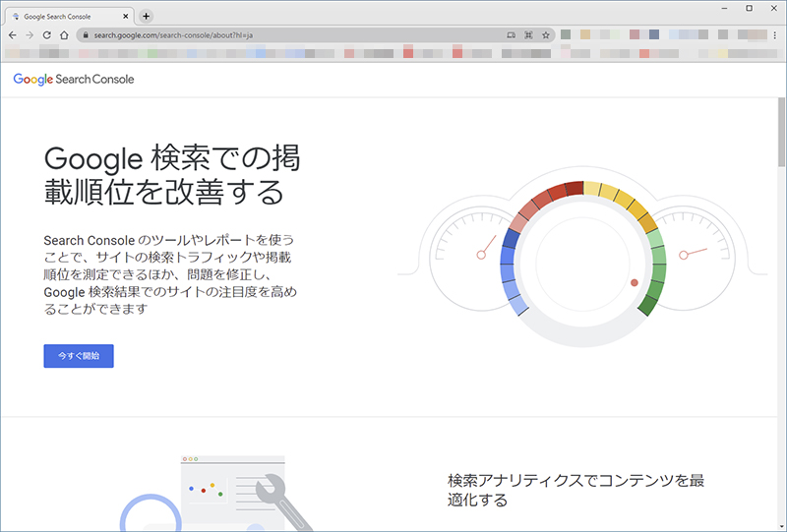The height and width of the screenshot is (532, 787).
Task: Open a new tab with the plus button
Action: click(x=146, y=16)
